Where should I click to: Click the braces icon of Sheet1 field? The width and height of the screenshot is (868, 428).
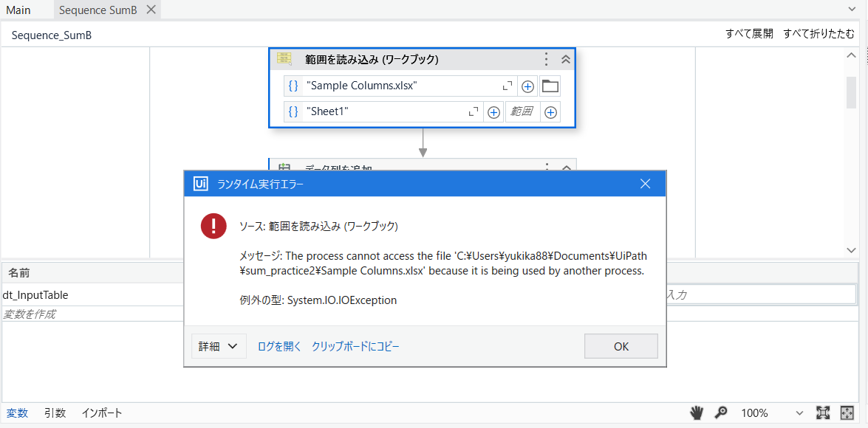click(x=293, y=111)
